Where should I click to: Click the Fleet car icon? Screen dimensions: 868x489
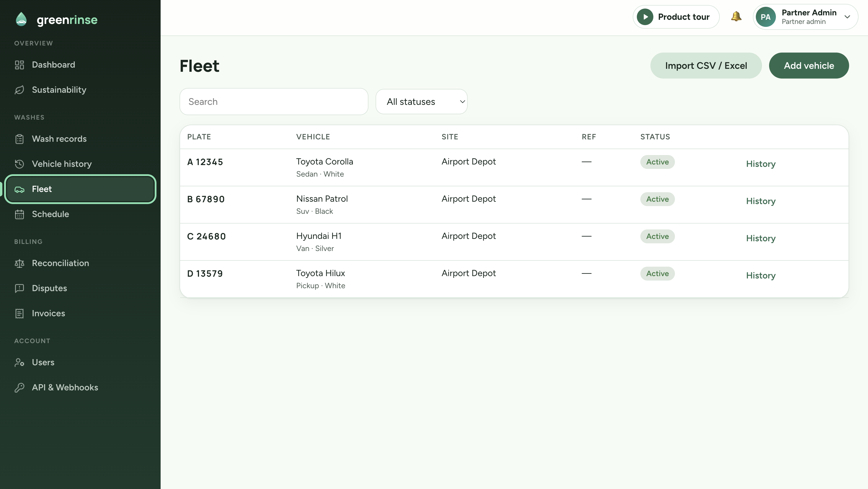pyautogui.click(x=19, y=189)
